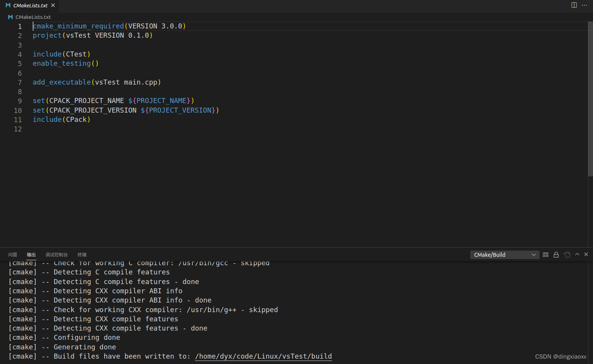Click enable_testing() on line 5

point(66,63)
